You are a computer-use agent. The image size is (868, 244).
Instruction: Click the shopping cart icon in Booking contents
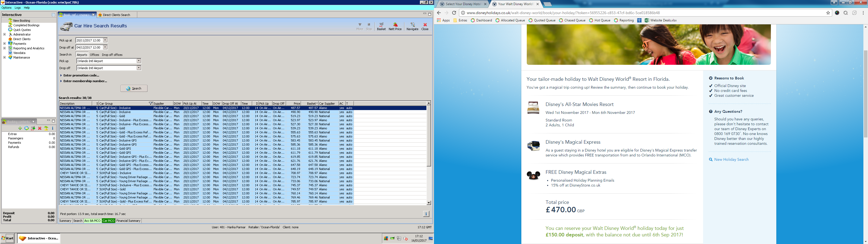(33, 129)
